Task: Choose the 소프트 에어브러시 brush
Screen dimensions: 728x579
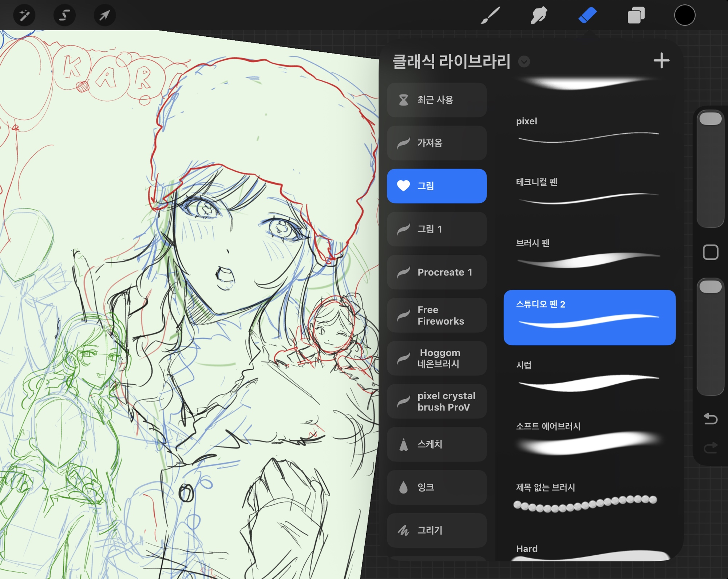Action: pyautogui.click(x=589, y=437)
